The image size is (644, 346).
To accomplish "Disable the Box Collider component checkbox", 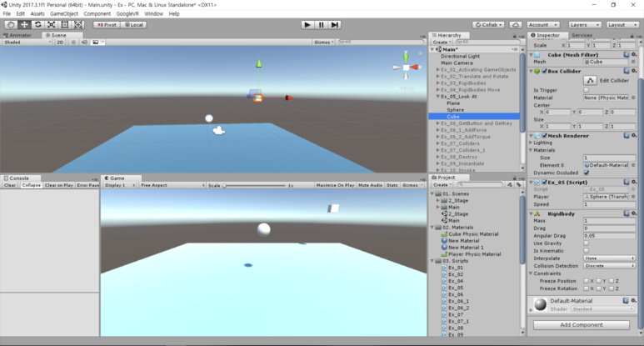I will click(x=545, y=71).
